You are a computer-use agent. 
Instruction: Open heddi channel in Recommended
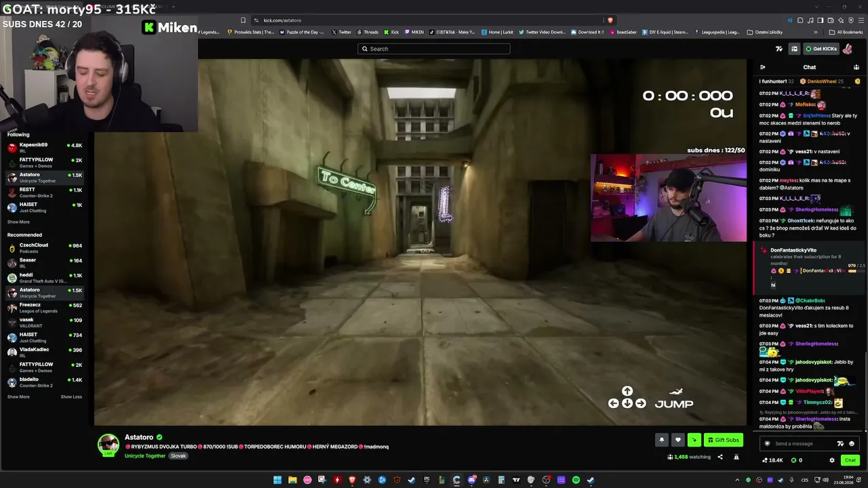[45, 277]
